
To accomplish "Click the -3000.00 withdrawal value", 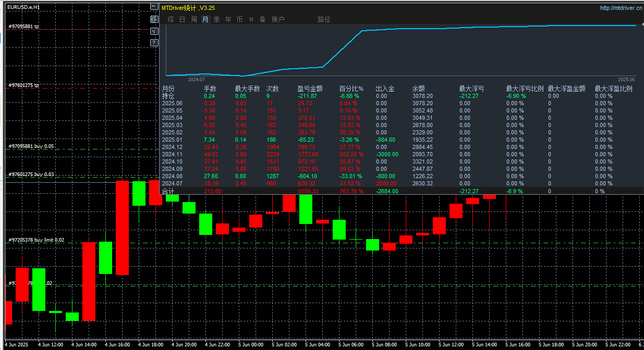I will (387, 154).
